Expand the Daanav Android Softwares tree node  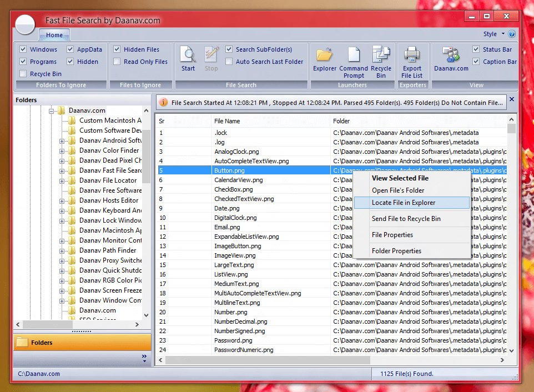click(61, 140)
